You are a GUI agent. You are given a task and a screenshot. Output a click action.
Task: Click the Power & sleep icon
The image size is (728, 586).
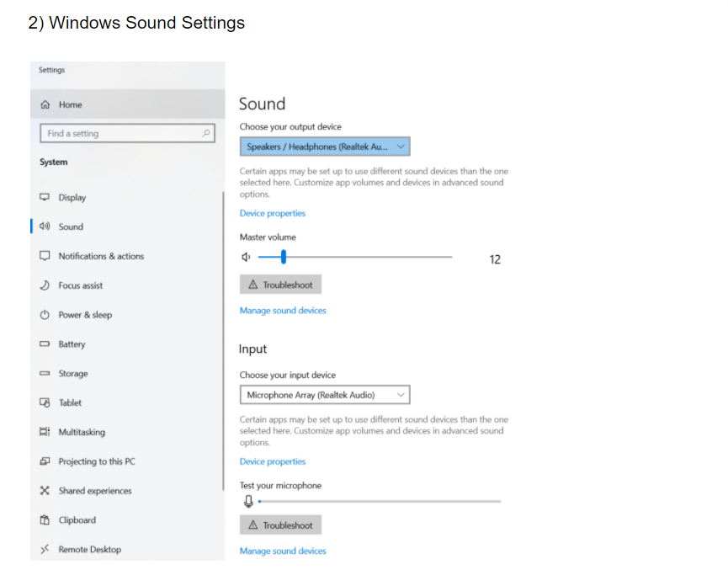45,315
